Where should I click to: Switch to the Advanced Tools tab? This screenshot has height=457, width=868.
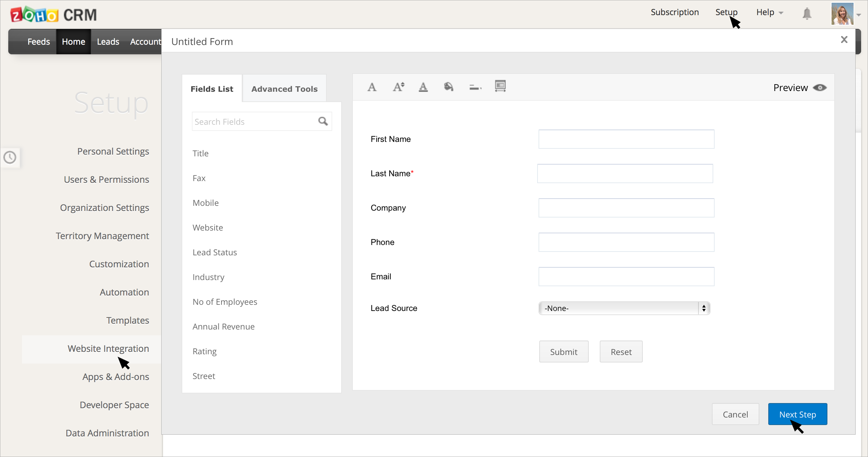[284, 89]
